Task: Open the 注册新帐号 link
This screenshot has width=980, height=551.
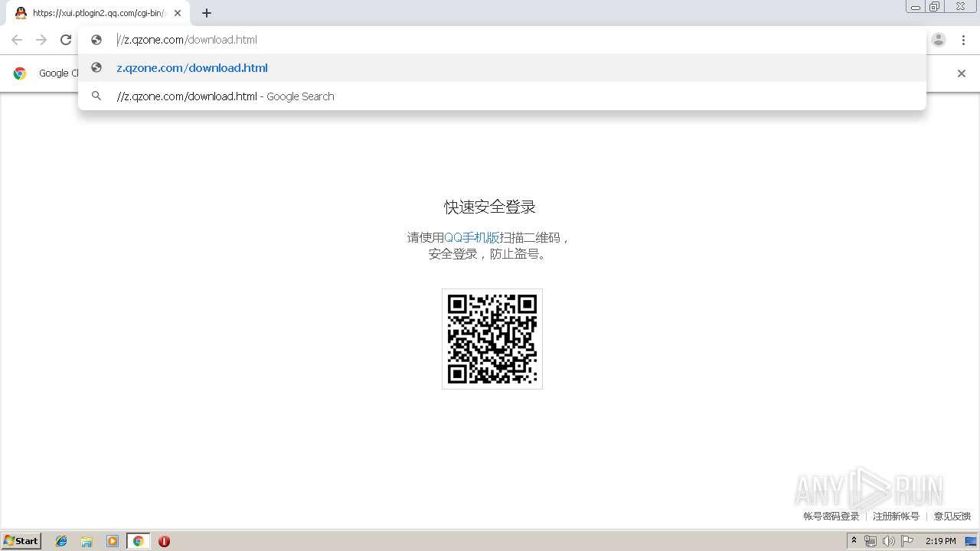Action: point(896,517)
